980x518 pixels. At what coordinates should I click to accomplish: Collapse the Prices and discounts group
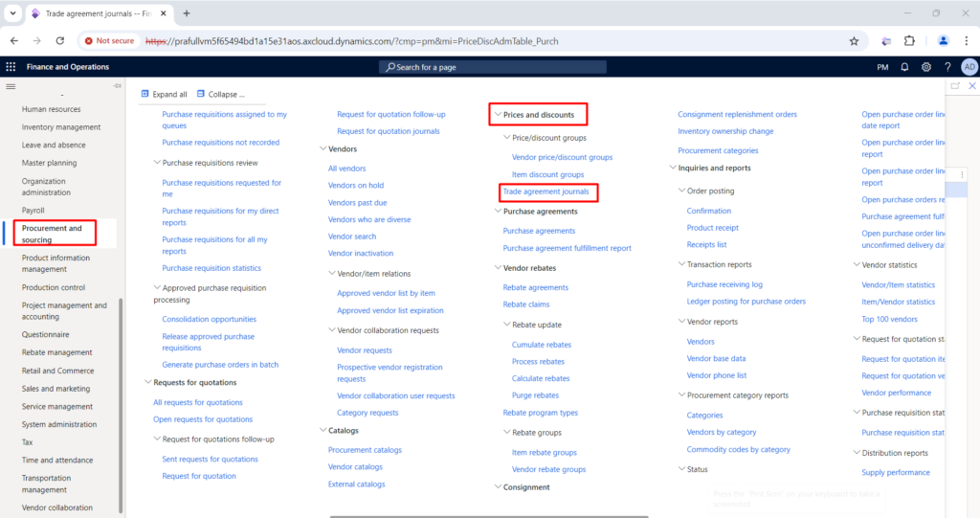pos(498,115)
